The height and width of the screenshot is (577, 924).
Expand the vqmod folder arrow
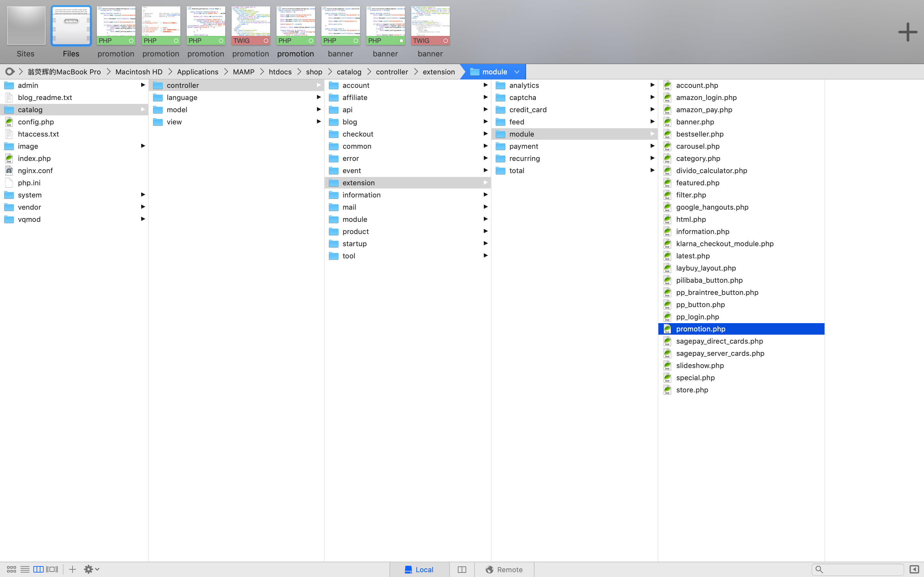click(143, 219)
